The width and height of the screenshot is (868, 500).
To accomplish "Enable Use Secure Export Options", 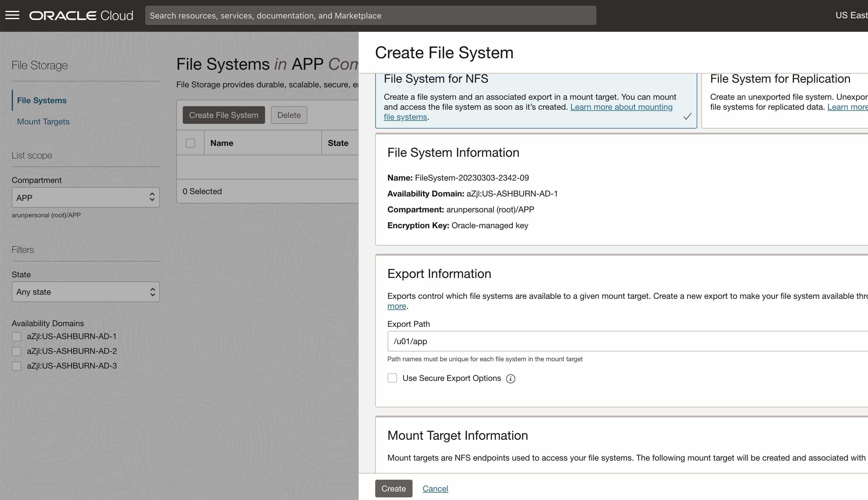I will point(392,378).
